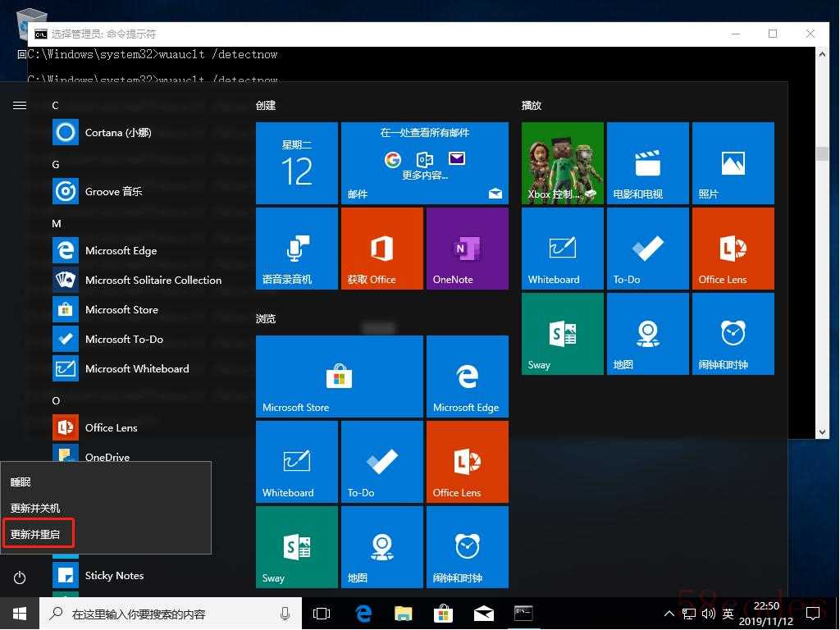Open the network tray icon
The height and width of the screenshot is (630, 840).
click(x=689, y=614)
